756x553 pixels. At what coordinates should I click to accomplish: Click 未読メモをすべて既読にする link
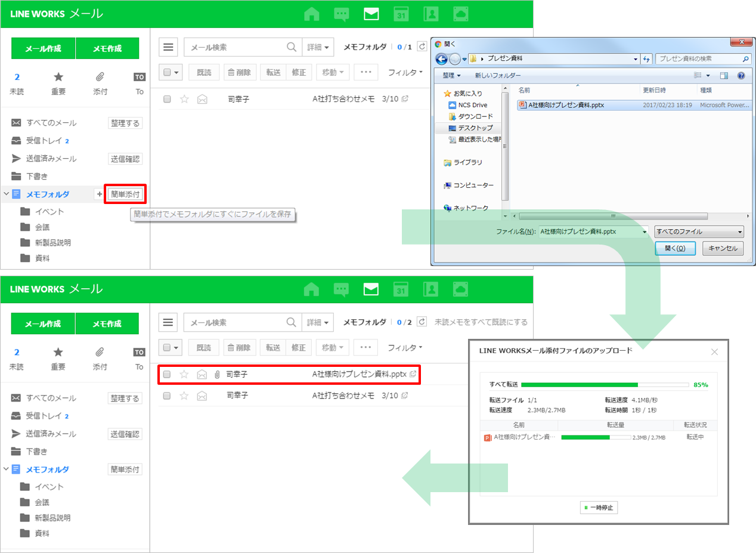coord(481,322)
